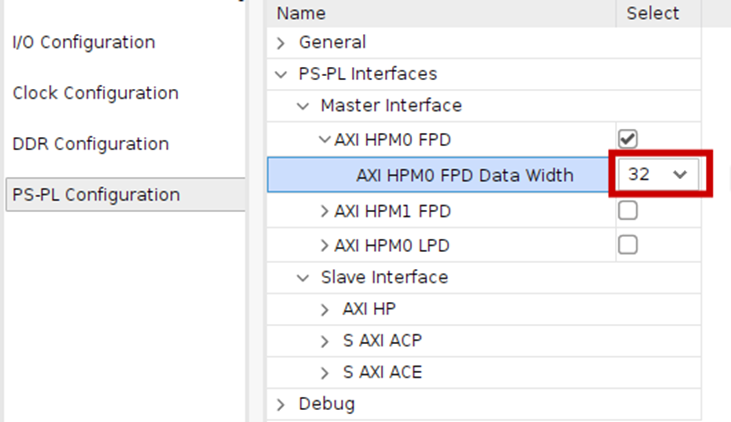Switch to Clock Configuration page
The height and width of the screenshot is (422, 731).
(x=95, y=93)
